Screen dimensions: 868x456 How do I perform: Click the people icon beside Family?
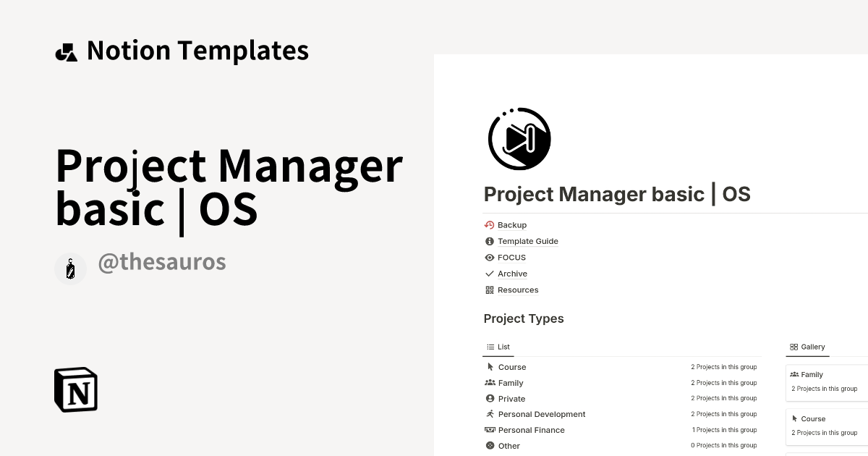[490, 382]
